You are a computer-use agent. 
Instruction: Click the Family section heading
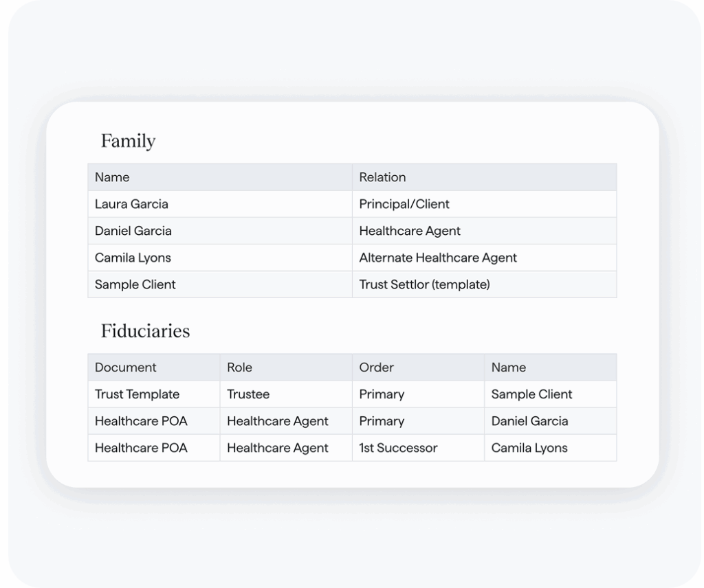128,142
